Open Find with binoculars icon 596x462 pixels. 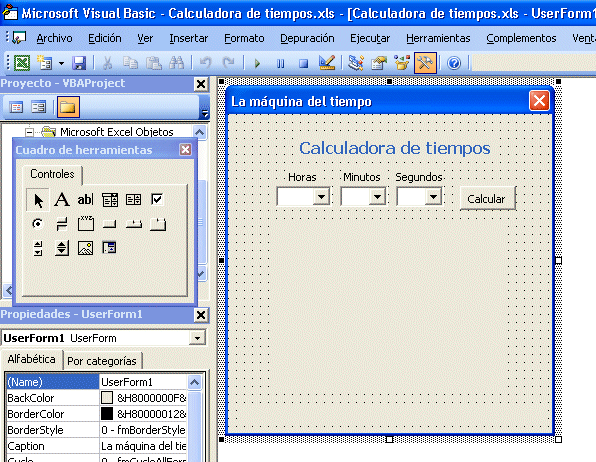(x=176, y=63)
